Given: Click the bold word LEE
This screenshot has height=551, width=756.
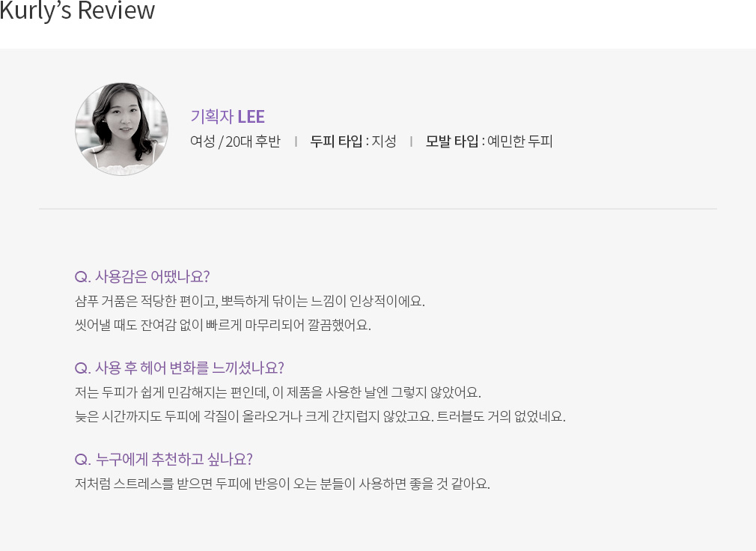Looking at the screenshot, I should click(252, 117).
